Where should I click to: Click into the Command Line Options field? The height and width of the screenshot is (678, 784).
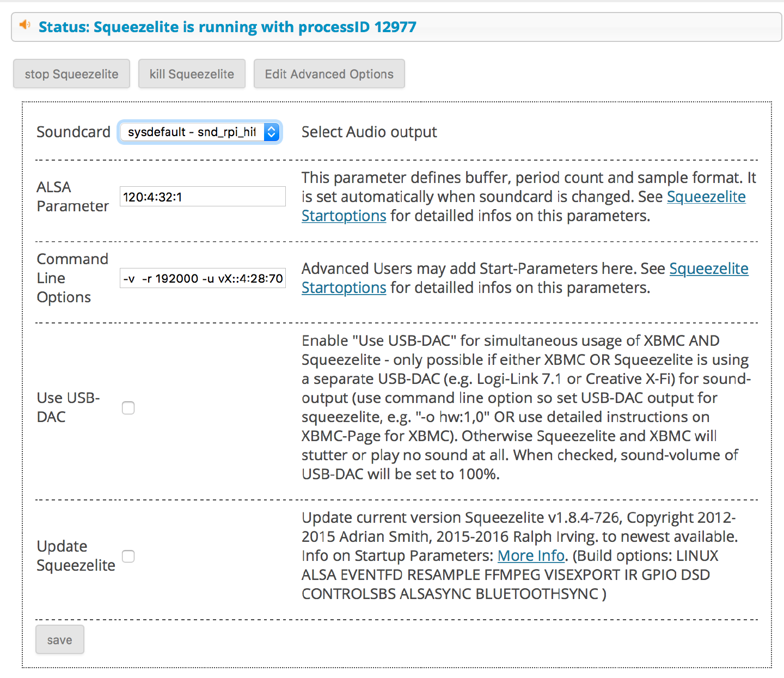click(203, 278)
